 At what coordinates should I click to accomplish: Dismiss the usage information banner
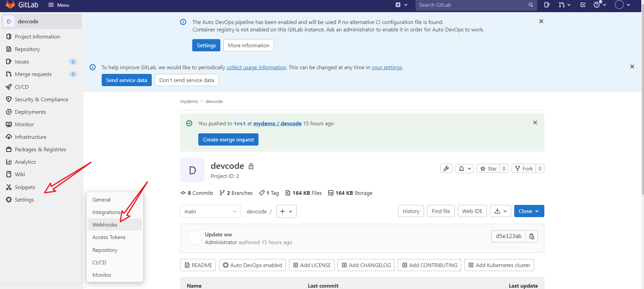tap(632, 67)
